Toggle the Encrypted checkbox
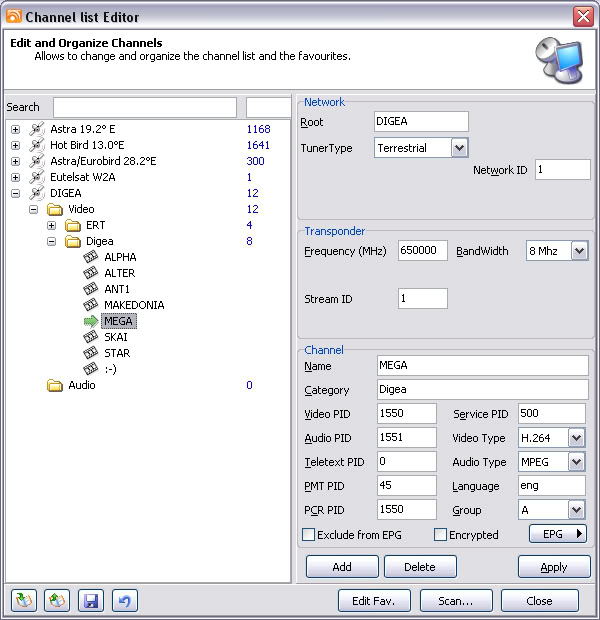This screenshot has height=620, width=600. click(440, 535)
